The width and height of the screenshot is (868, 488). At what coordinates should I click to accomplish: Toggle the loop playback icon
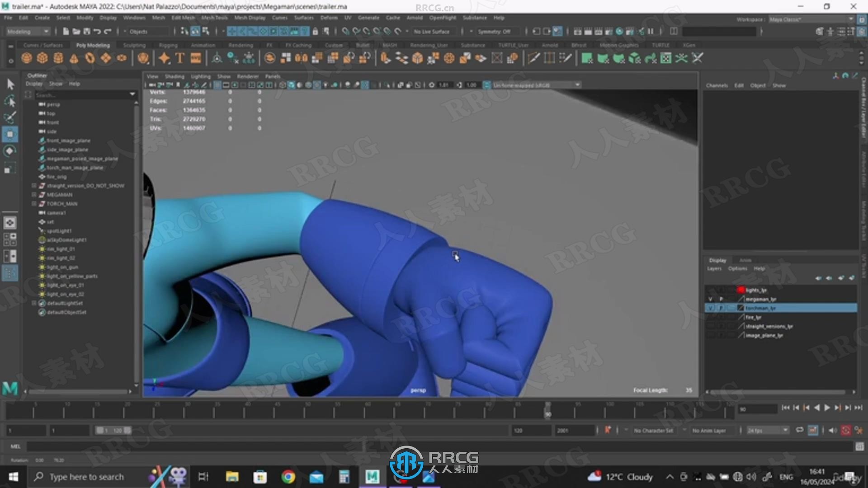pyautogui.click(x=799, y=430)
